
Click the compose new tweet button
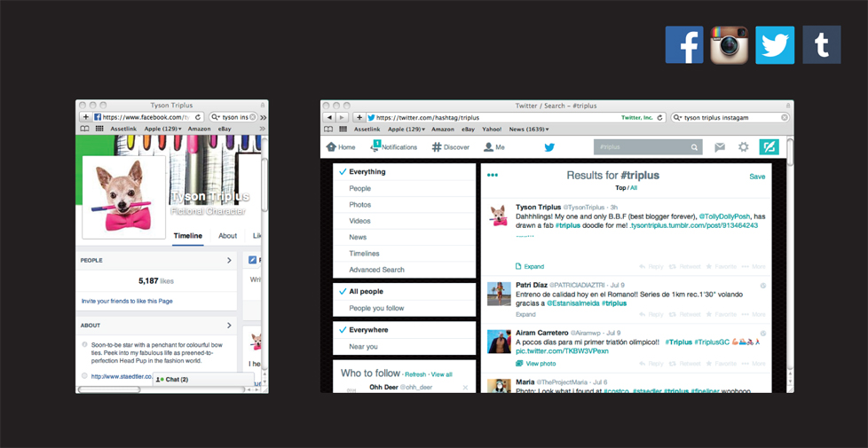click(769, 147)
